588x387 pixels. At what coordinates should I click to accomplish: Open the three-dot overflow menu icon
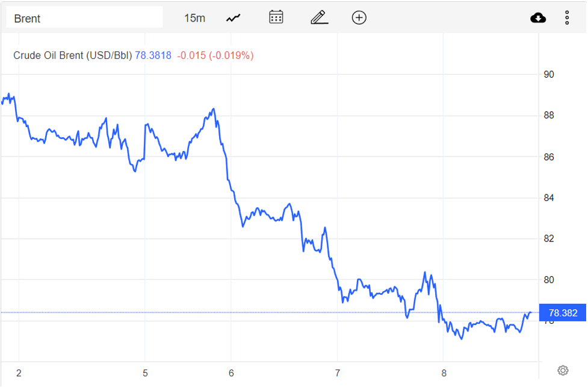click(x=567, y=17)
